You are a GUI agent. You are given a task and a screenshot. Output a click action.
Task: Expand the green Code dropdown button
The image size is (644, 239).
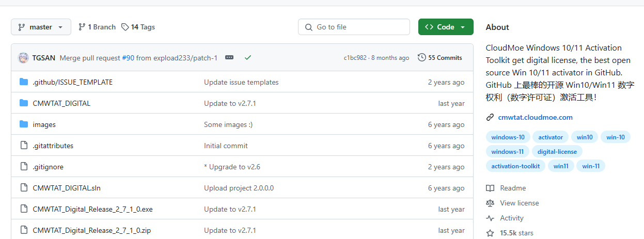pyautogui.click(x=446, y=27)
